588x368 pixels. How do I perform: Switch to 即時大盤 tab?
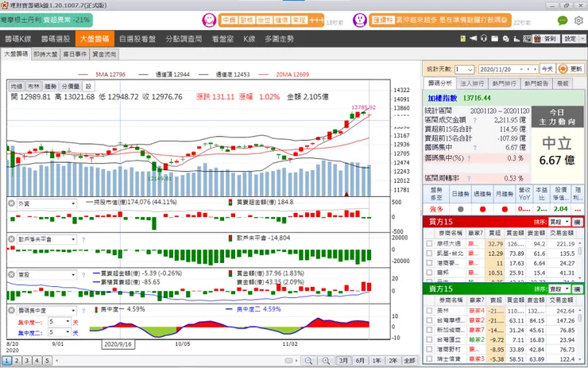click(45, 54)
